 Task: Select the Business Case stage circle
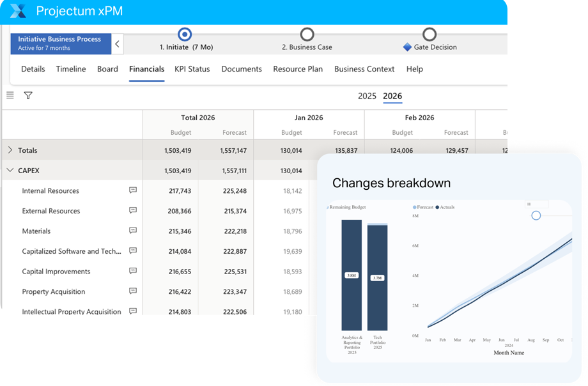tap(307, 35)
